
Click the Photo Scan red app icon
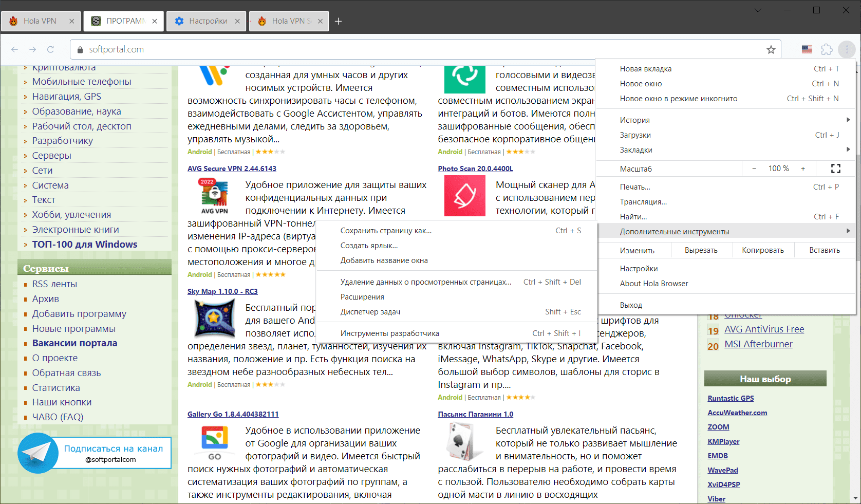(465, 196)
